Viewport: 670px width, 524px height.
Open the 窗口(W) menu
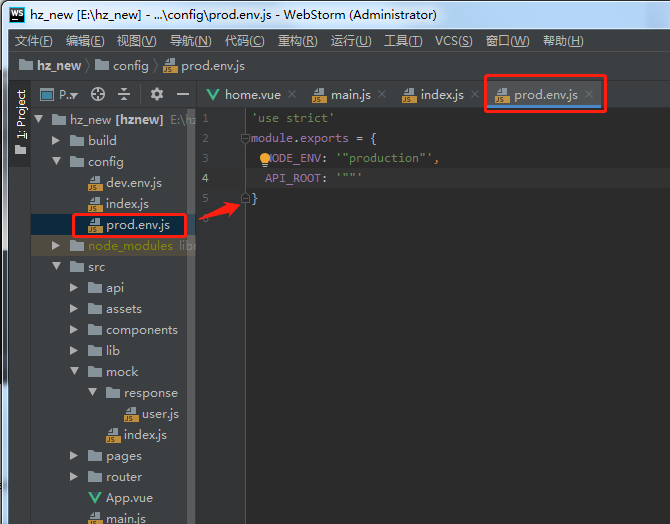507,41
